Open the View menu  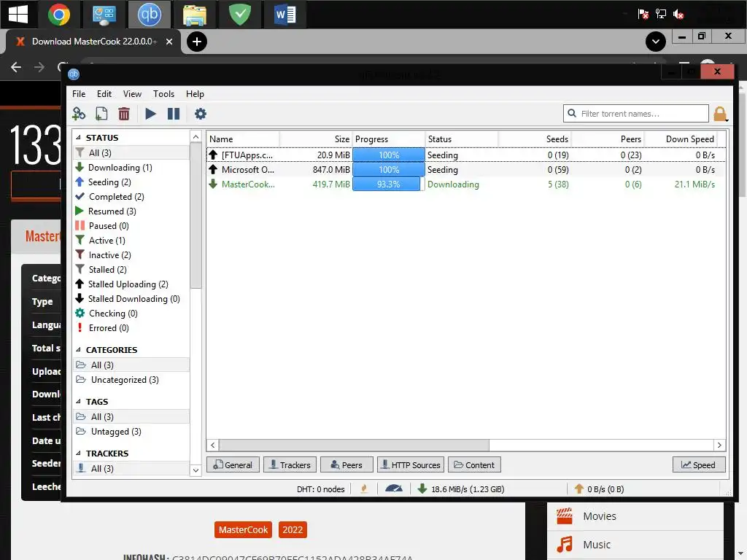132,94
